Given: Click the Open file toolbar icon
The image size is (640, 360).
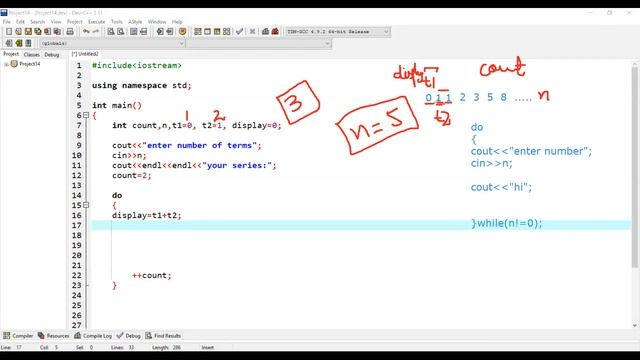Looking at the screenshot, I should (18, 31).
